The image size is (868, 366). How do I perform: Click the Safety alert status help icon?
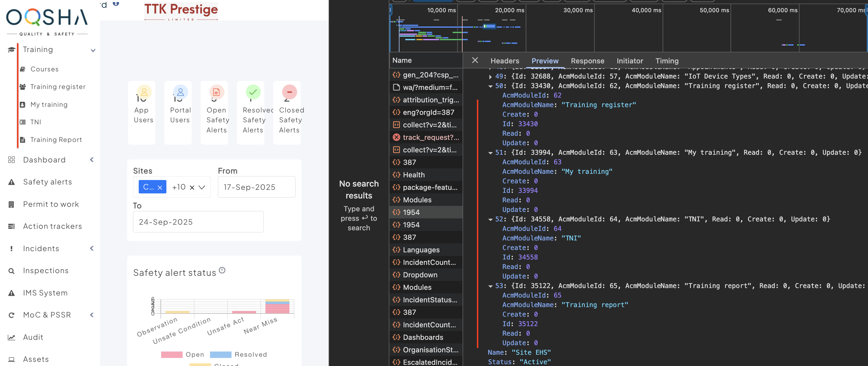(222, 270)
